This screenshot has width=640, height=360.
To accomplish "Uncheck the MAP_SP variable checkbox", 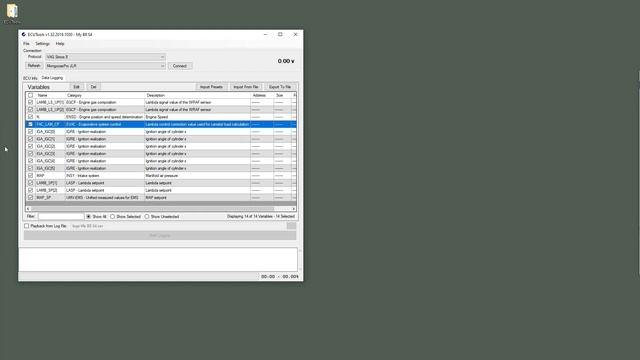I will tap(30, 198).
